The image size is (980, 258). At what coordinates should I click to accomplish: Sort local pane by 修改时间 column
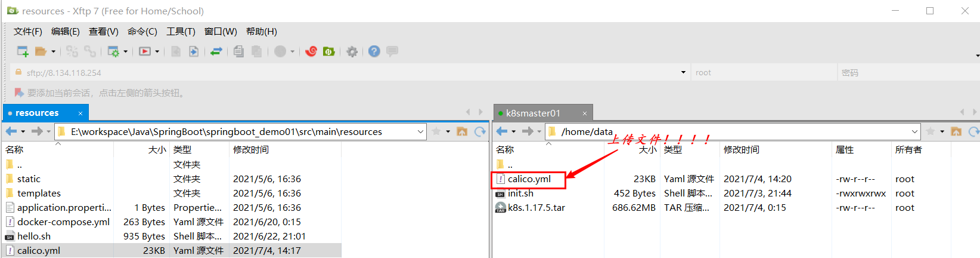click(251, 150)
